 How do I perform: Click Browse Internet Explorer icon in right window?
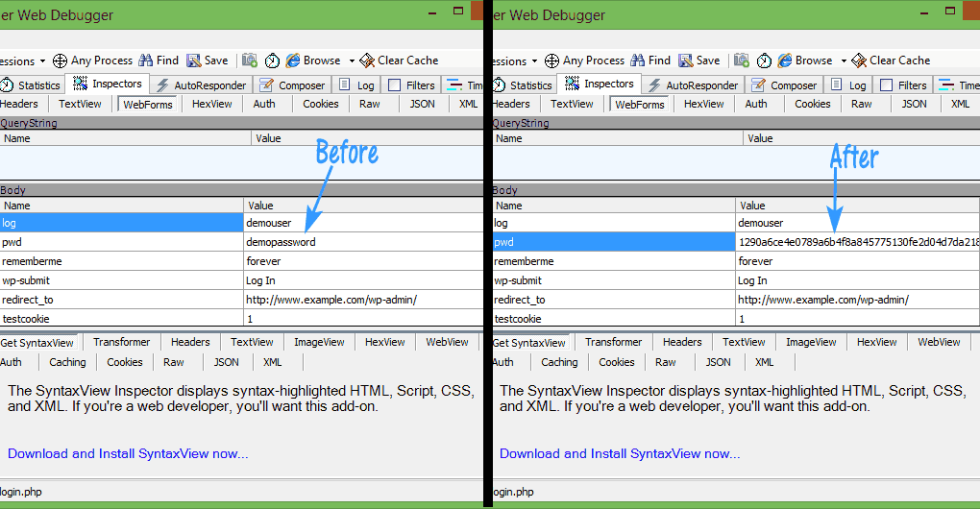(x=784, y=61)
